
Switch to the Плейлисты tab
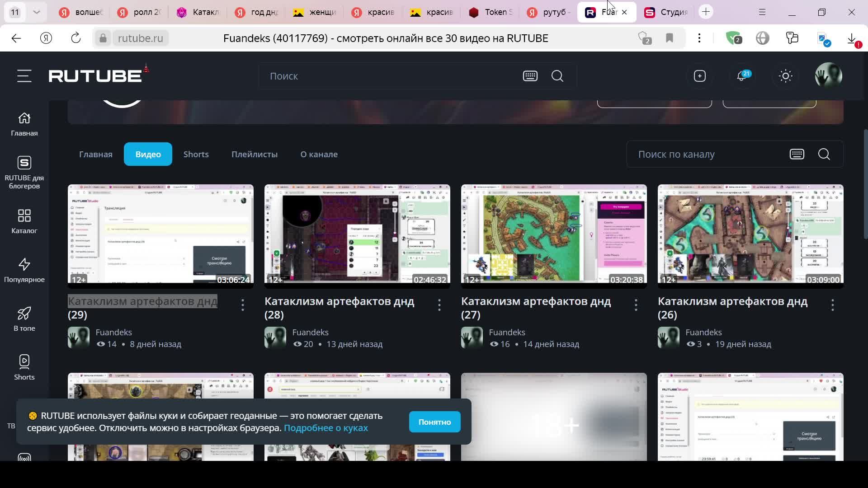click(x=255, y=154)
